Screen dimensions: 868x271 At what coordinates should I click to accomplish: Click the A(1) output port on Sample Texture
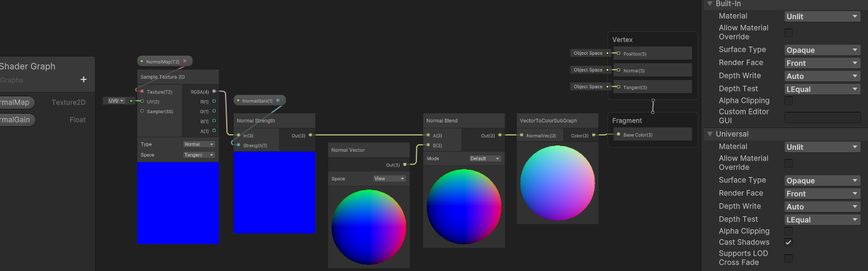[214, 131]
